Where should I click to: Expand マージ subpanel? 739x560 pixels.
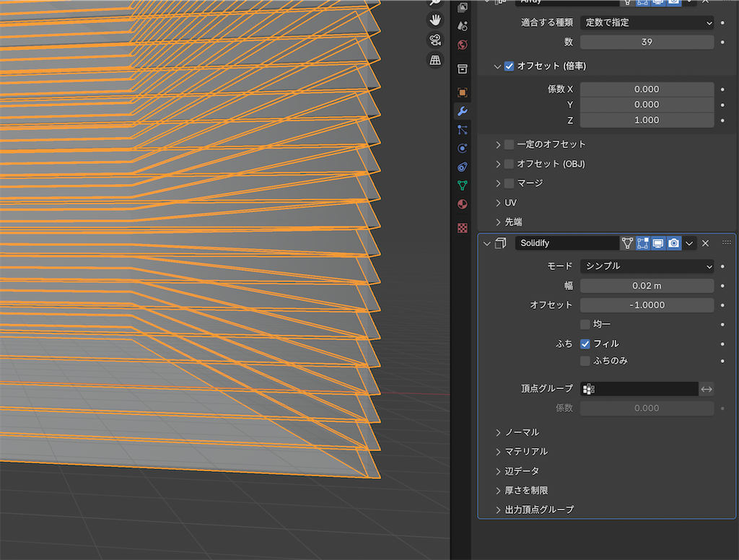click(498, 183)
